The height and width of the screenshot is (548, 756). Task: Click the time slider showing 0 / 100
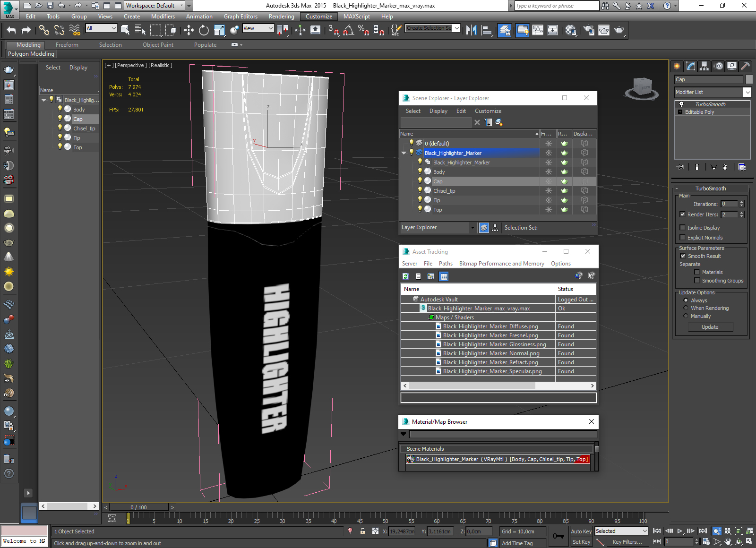138,507
